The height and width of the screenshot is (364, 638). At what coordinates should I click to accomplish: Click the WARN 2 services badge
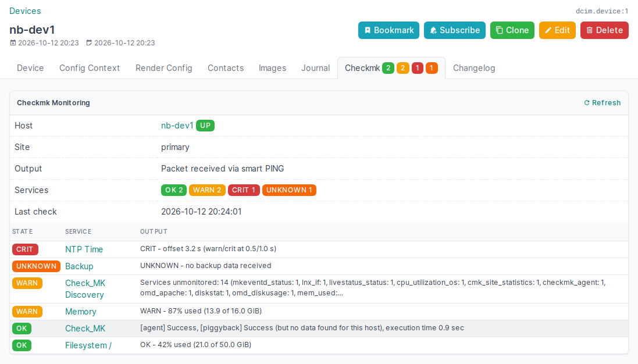207,190
